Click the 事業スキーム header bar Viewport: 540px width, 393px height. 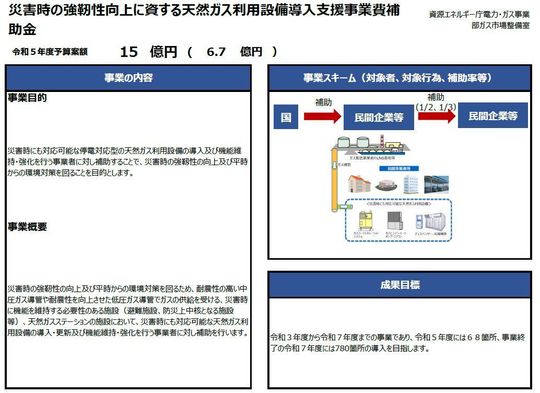click(x=399, y=78)
